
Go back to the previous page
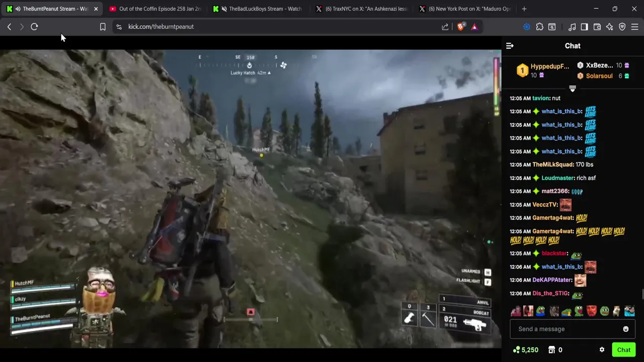(9, 27)
